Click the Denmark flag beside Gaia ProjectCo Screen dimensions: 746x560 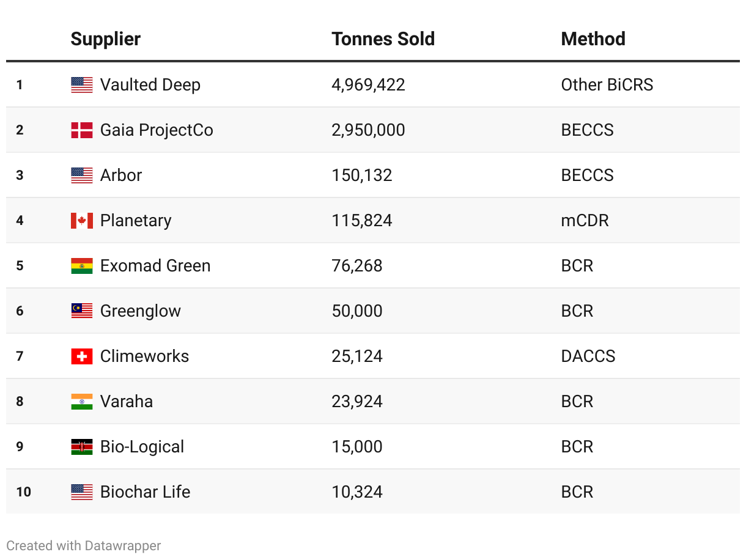click(82, 130)
